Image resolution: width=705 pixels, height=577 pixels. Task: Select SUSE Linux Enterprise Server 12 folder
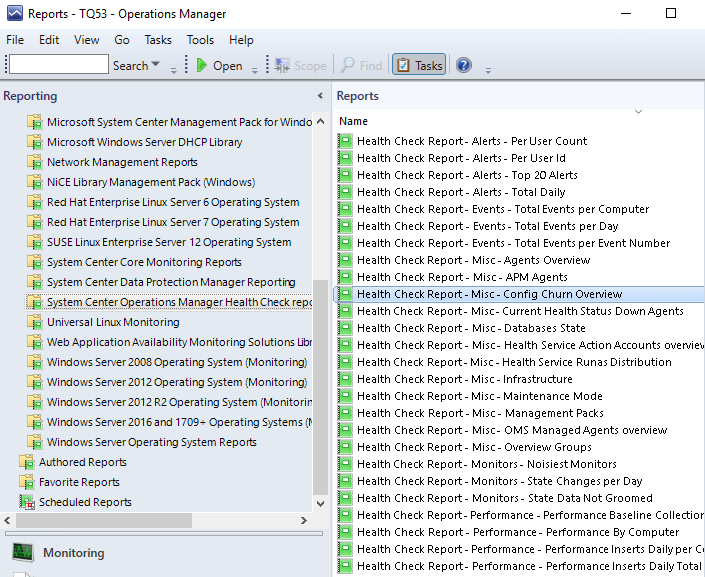169,242
